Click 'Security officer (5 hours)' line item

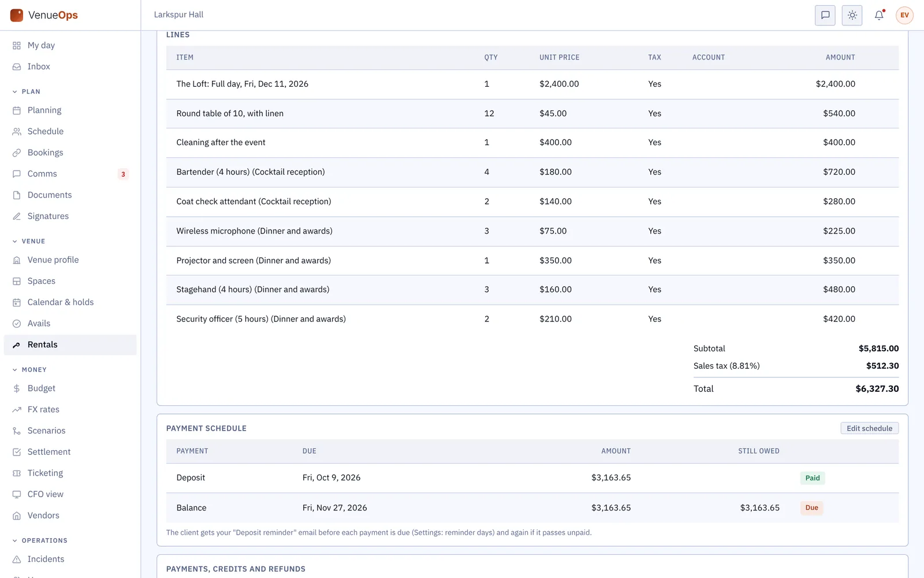tap(532, 319)
